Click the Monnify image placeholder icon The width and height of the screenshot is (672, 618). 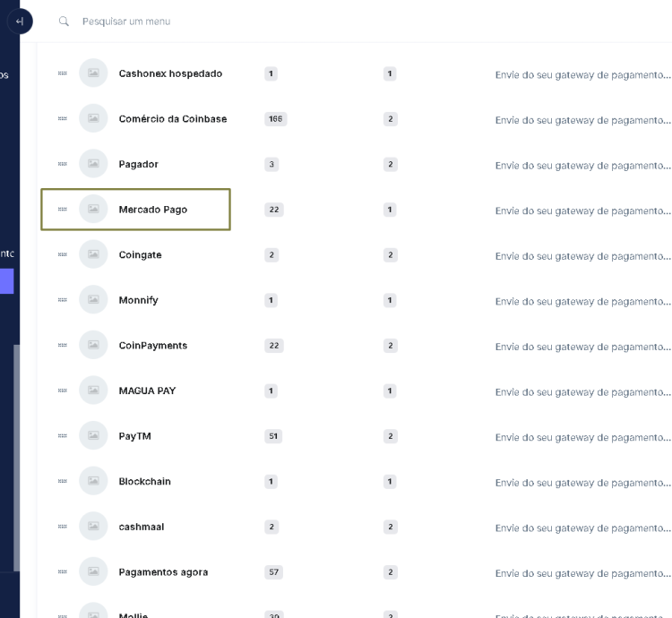coord(93,300)
